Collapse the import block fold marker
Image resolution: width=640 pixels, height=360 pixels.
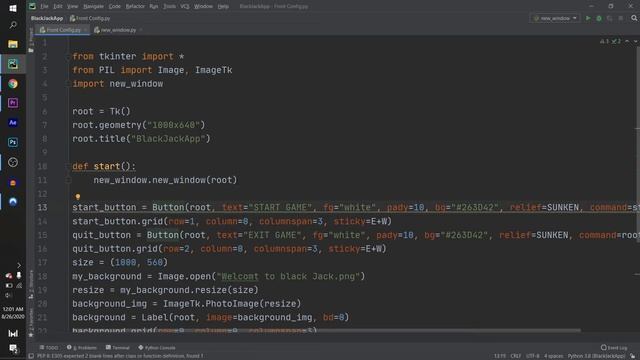coord(68,56)
